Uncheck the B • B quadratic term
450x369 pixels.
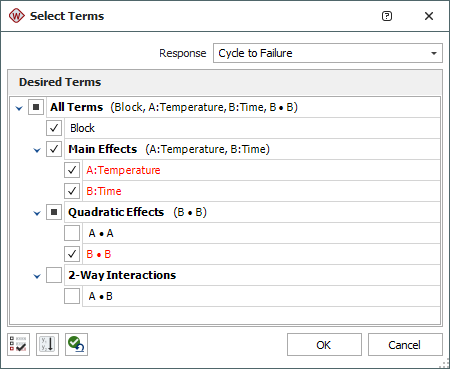coord(72,254)
